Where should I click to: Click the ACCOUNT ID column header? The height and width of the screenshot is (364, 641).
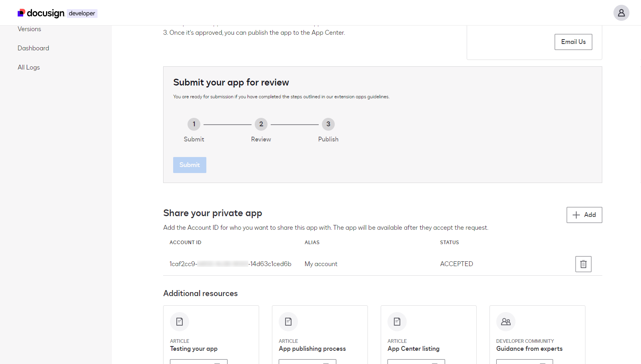coord(186,243)
